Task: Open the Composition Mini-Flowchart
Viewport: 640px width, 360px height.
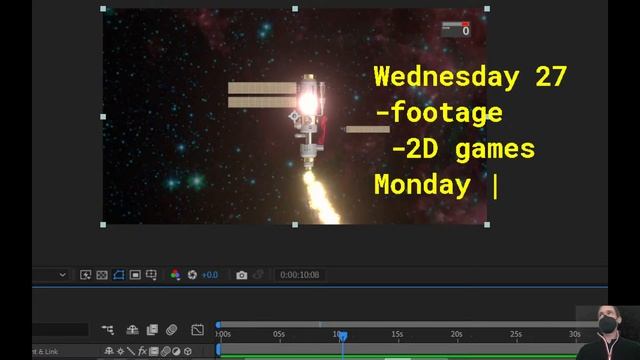Action: [108, 329]
